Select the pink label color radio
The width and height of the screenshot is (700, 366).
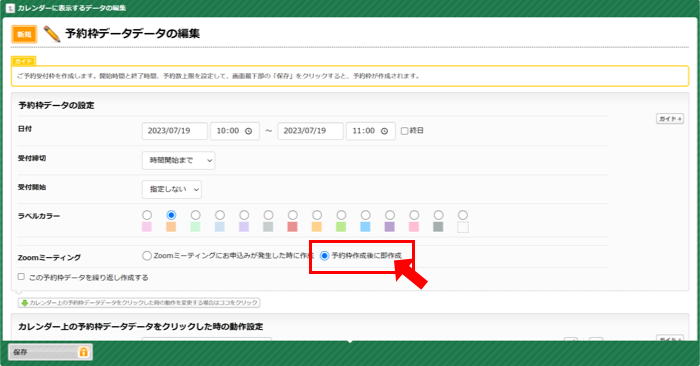pyautogui.click(x=147, y=215)
